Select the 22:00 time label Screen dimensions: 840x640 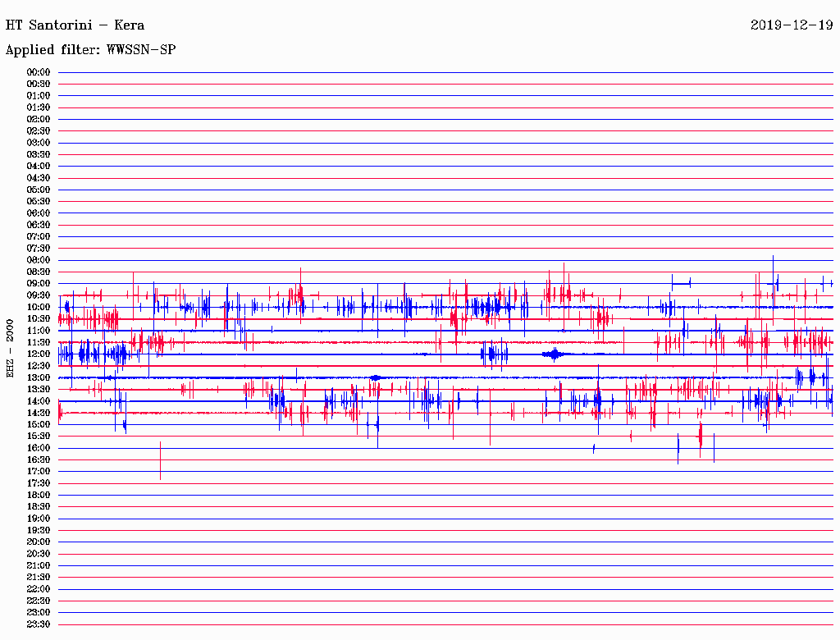[39, 589]
